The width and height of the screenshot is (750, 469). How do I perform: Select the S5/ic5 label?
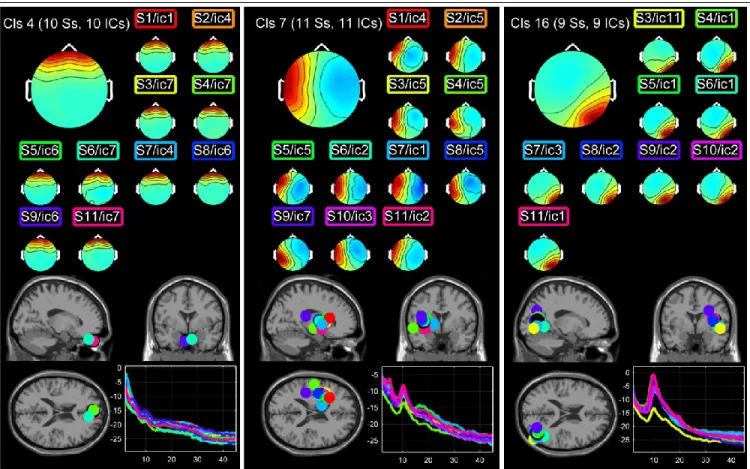pyautogui.click(x=293, y=151)
